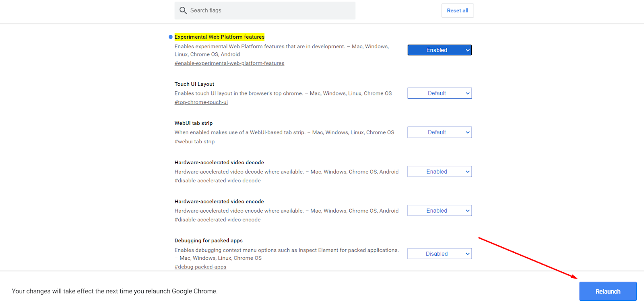Open Hardware-accelerated video decode dropdown

440,172
